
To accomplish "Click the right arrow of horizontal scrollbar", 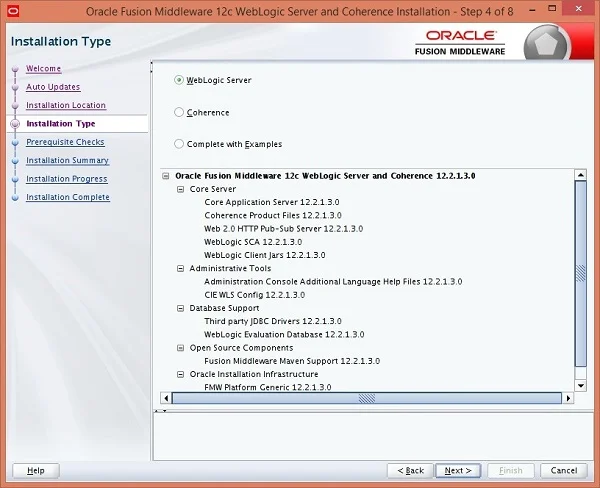I will (568, 398).
